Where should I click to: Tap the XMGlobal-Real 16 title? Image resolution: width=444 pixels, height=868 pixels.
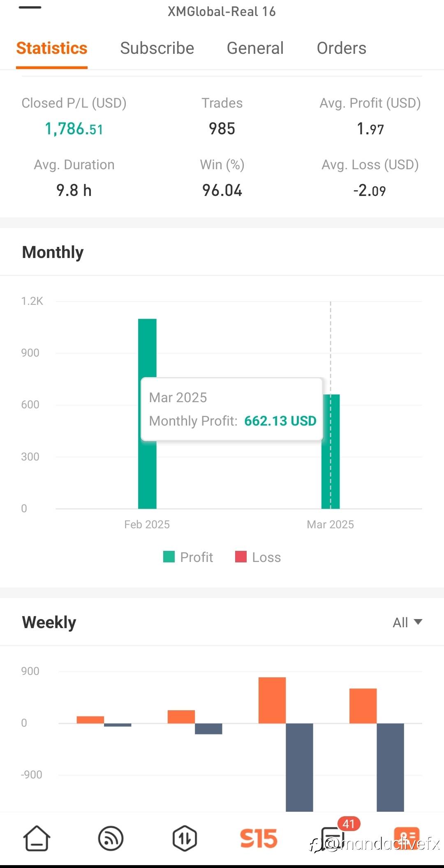click(x=222, y=12)
